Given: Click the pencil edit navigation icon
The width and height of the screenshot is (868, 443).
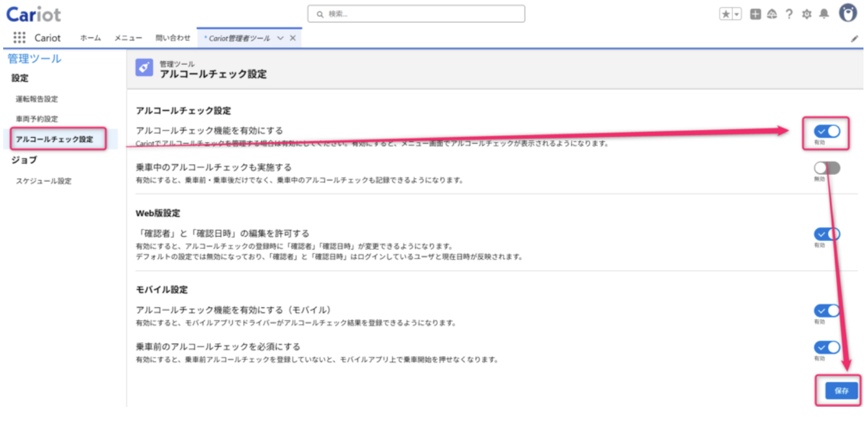Looking at the screenshot, I should click(854, 39).
